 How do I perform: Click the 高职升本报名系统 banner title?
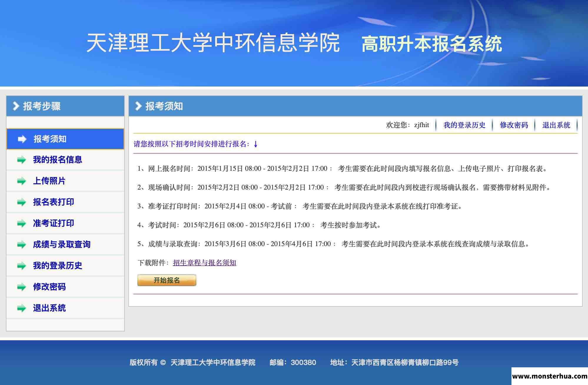pos(432,44)
